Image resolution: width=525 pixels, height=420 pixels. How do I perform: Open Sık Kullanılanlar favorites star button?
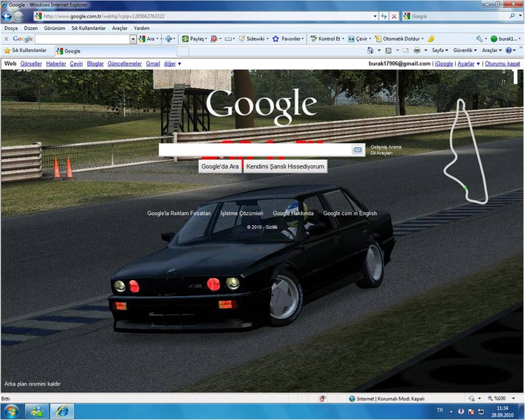point(25,50)
